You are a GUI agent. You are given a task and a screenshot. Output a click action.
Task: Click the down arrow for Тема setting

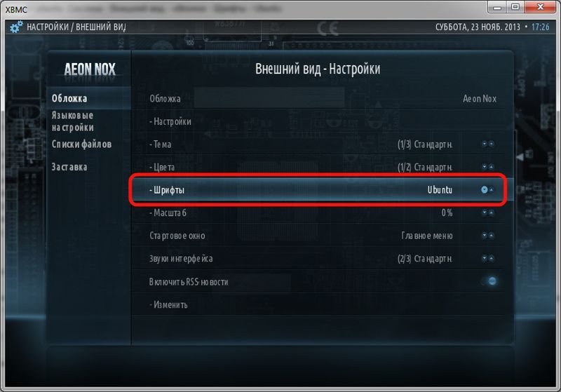pyautogui.click(x=485, y=144)
